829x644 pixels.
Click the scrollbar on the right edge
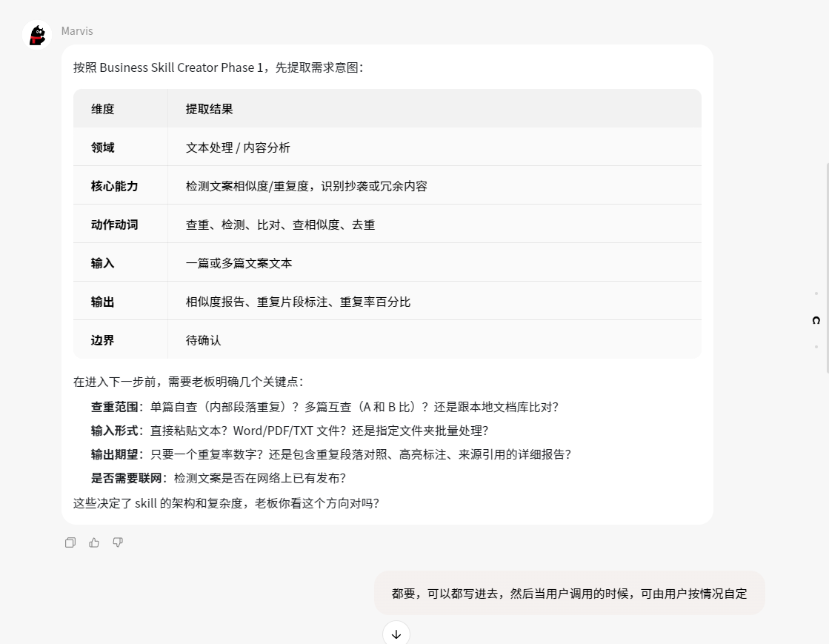coord(828,268)
